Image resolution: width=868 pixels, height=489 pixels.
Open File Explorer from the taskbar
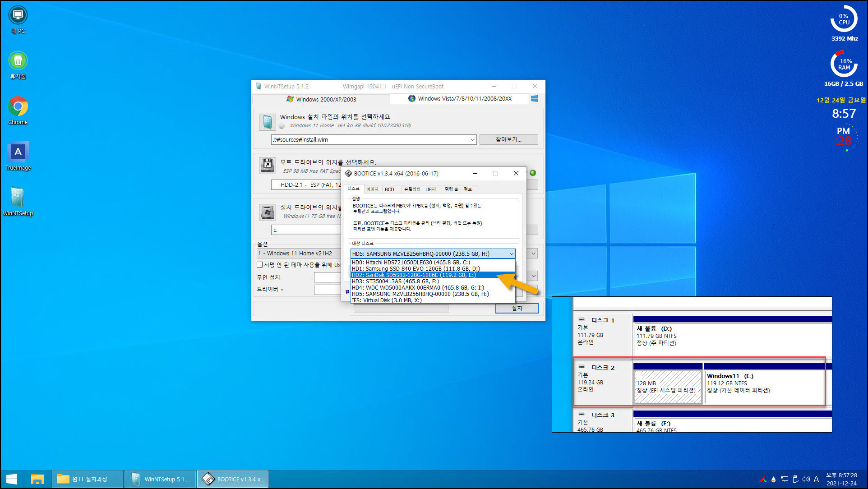(x=37, y=479)
